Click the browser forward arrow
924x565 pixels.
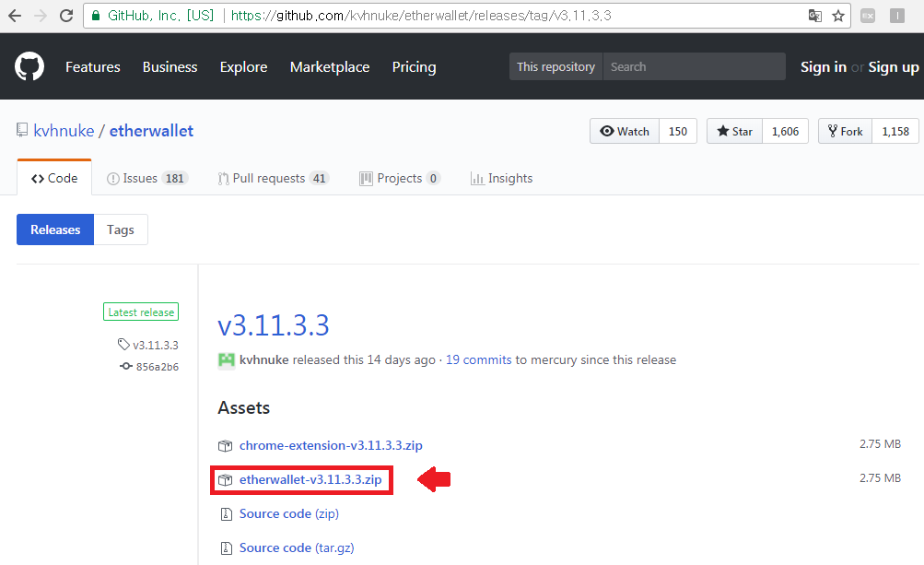coord(40,16)
